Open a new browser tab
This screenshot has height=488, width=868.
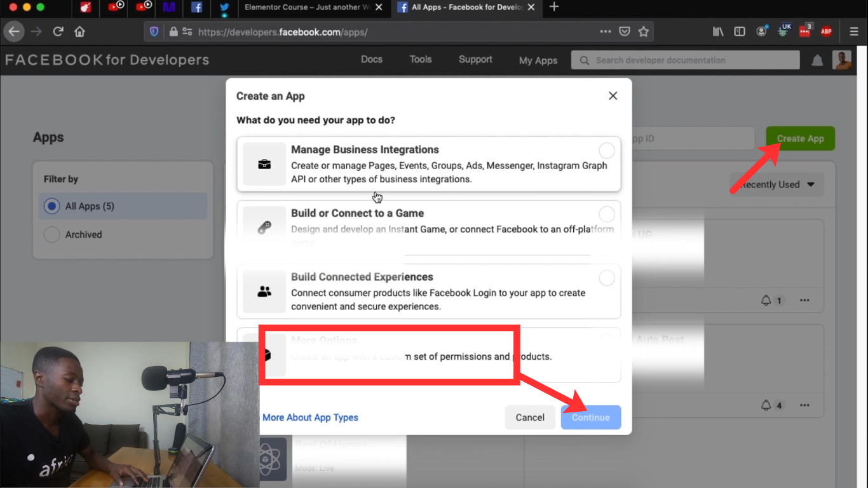[x=554, y=7]
